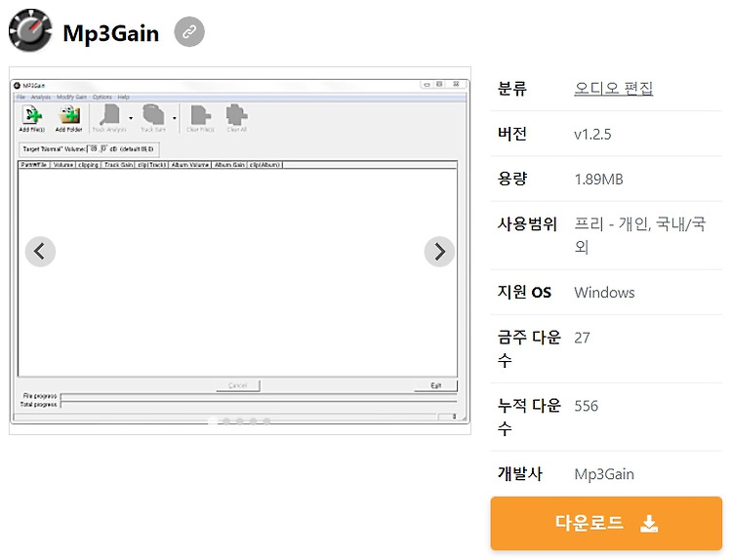Click the Volume column header
This screenshot has height=560, width=732.
tap(63, 165)
